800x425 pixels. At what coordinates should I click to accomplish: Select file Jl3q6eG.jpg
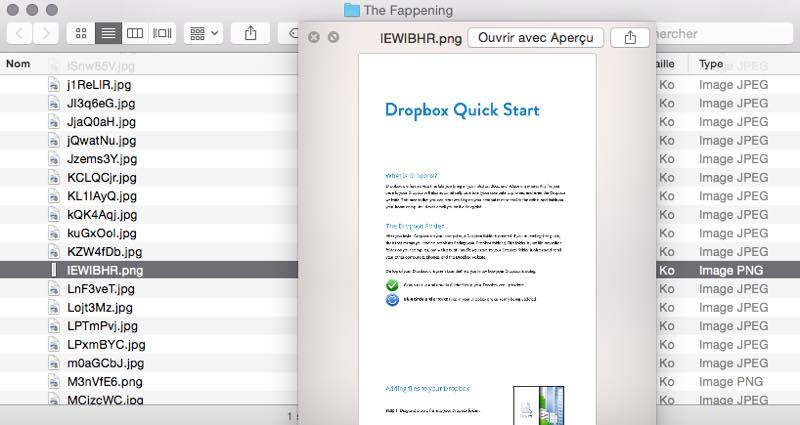click(101, 103)
